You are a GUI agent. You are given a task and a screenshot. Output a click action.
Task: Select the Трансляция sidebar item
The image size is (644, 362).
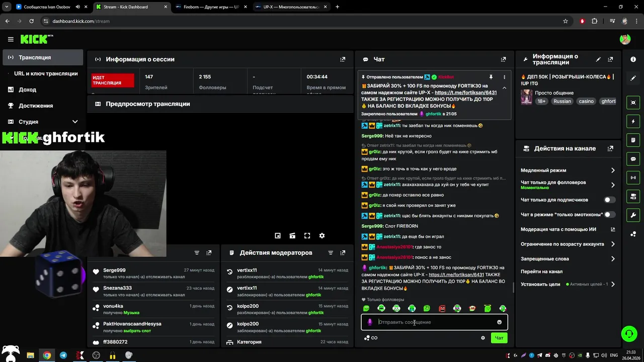pyautogui.click(x=42, y=57)
